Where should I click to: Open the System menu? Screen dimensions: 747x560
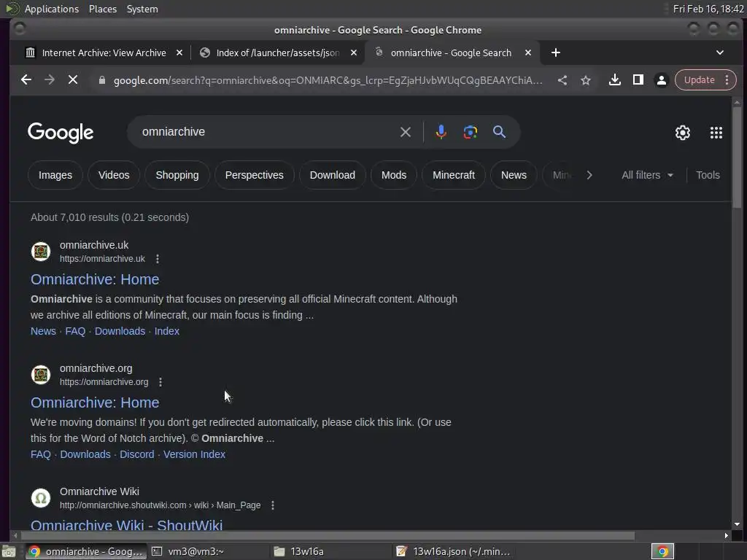[142, 9]
